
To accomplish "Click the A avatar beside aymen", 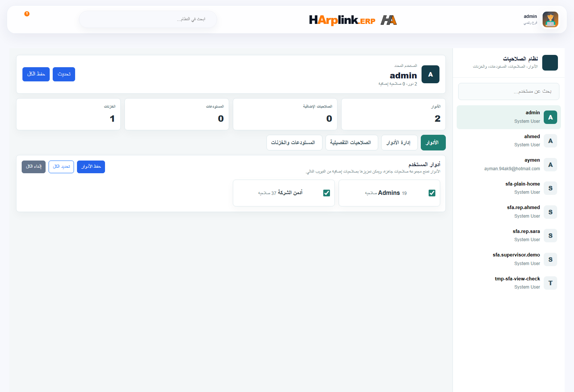I will pyautogui.click(x=550, y=165).
